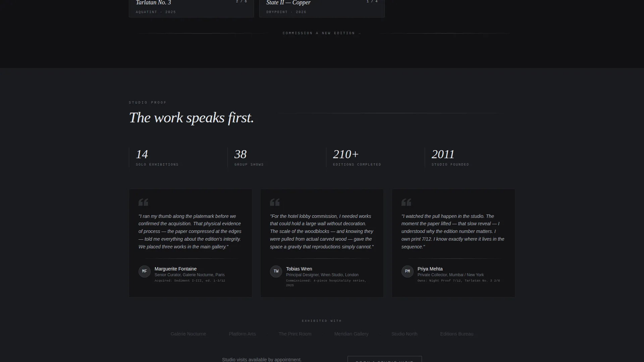Image resolution: width=644 pixels, height=362 pixels.
Task: Click the MF avatar for Marguerite Fontaine
Action: pyautogui.click(x=145, y=271)
